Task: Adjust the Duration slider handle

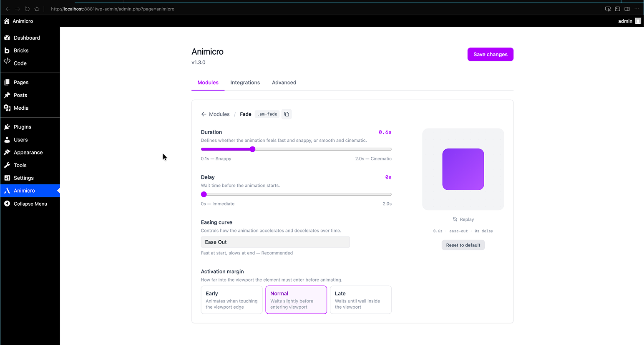Action: coord(252,149)
